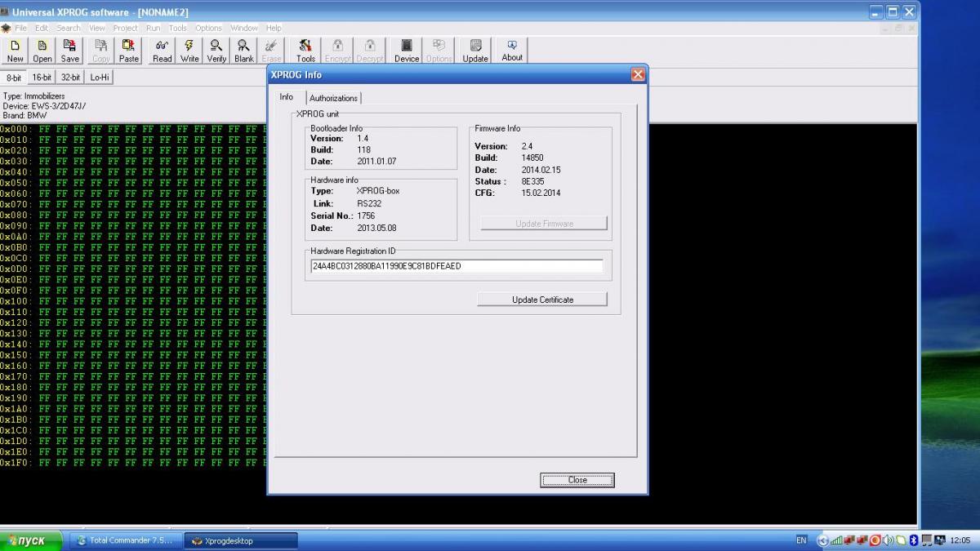Open the Edit menu
Screen dimensions: 980x551
(x=42, y=28)
